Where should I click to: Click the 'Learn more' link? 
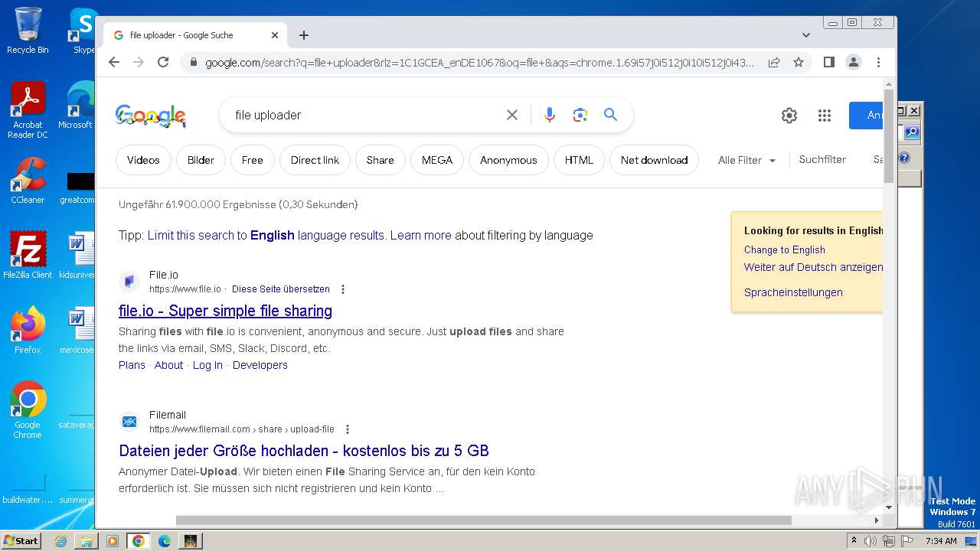click(421, 236)
